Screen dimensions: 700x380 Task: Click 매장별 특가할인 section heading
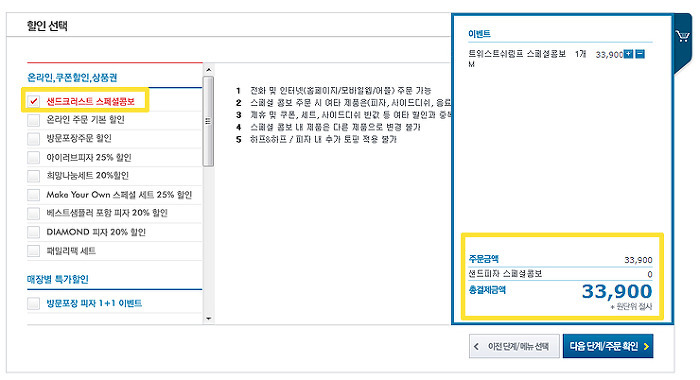58,280
